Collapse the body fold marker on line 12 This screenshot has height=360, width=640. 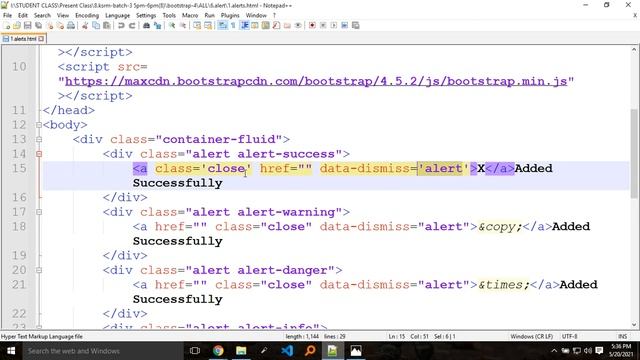39,125
